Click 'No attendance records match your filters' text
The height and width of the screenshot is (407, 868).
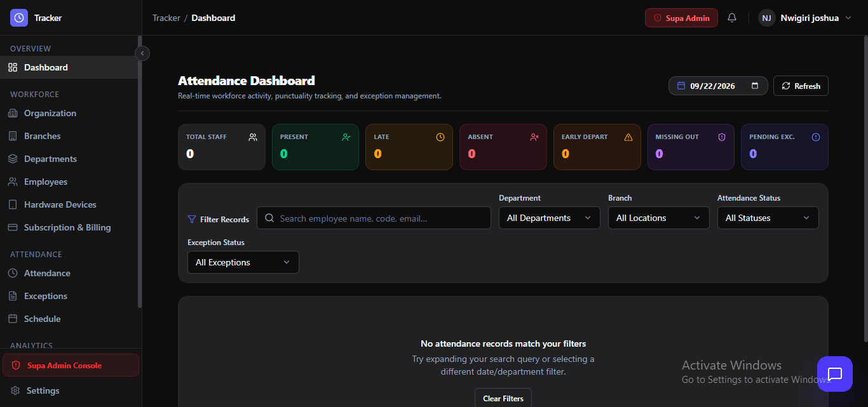point(503,344)
